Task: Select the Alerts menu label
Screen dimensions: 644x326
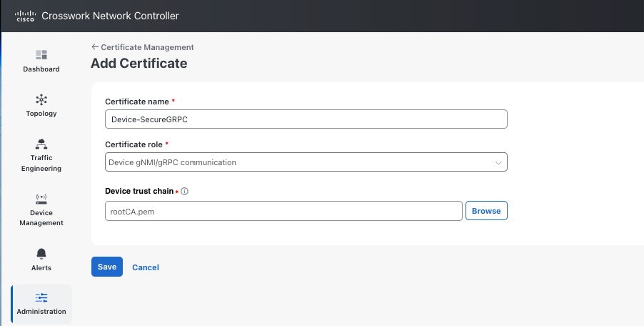Action: pos(41,267)
